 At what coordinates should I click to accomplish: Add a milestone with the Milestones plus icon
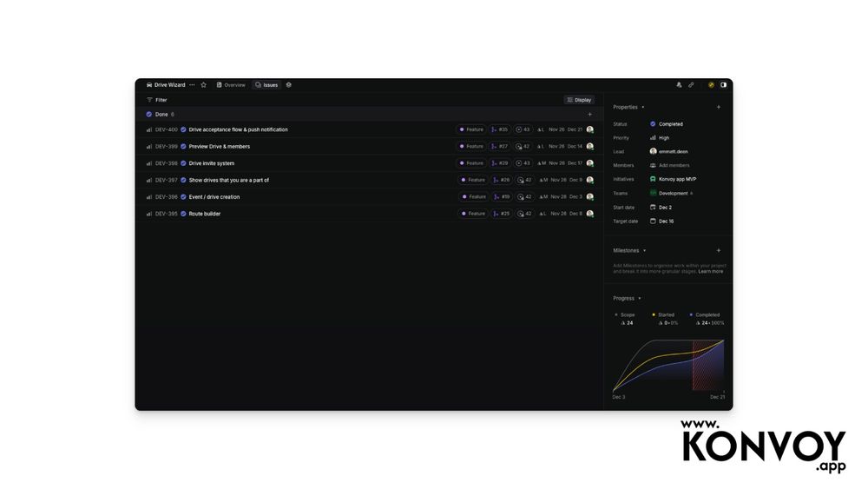pyautogui.click(x=719, y=251)
